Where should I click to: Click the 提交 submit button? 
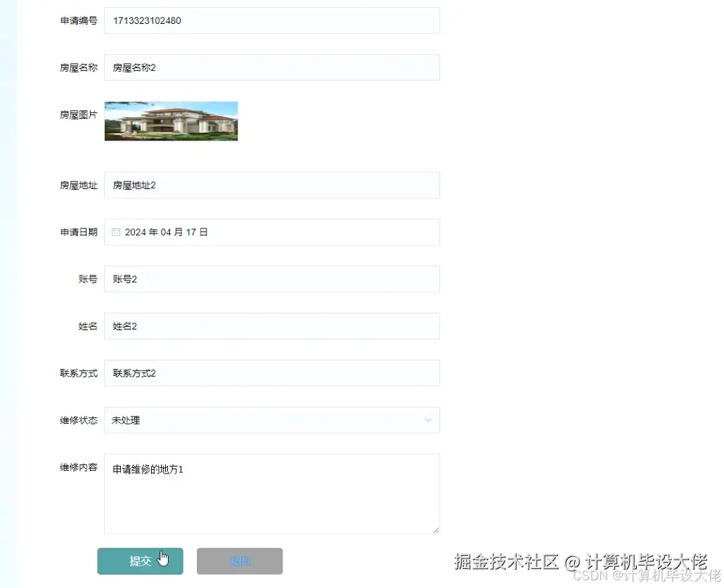140,561
